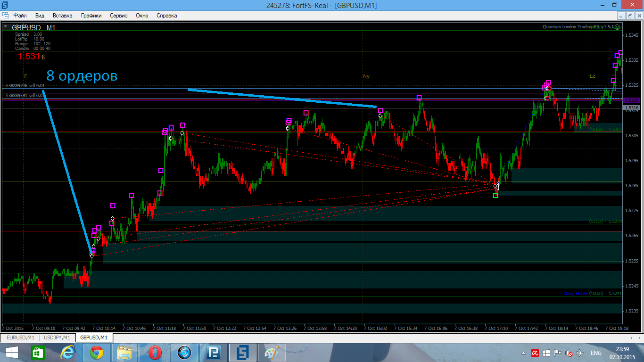
Task: Select the #38889746 sell 0.01 order line label
Action: (x=25, y=86)
